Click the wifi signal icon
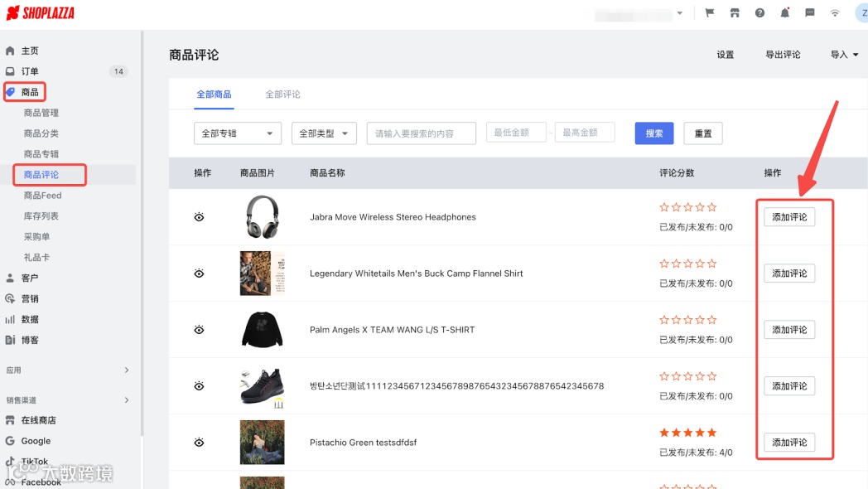 tap(835, 12)
